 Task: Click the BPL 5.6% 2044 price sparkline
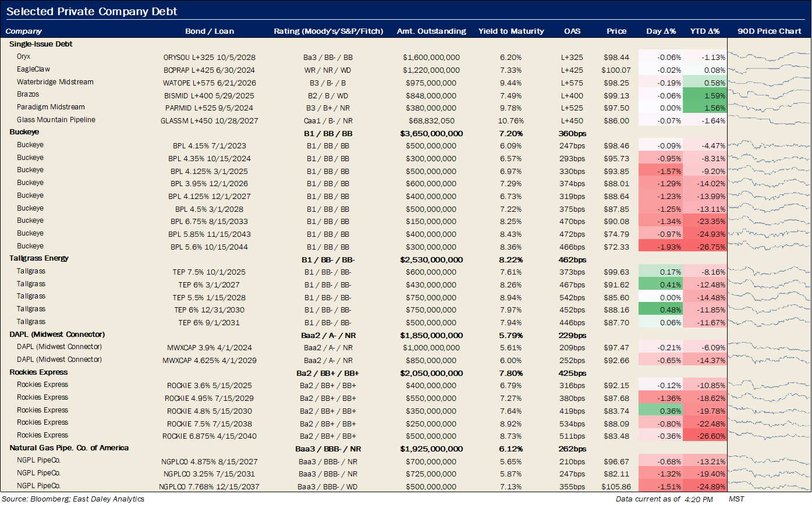pos(770,246)
